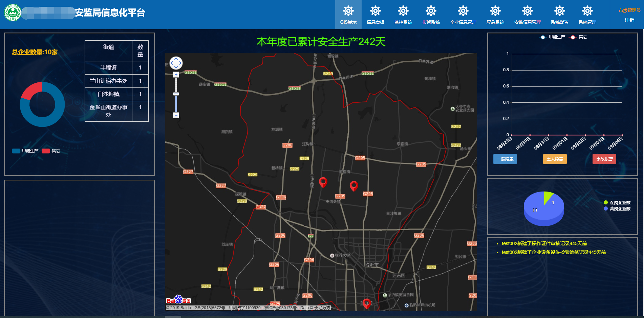The width and height of the screenshot is (644, 318).
Task: Click the 一般隐患 button
Action: click(x=505, y=159)
